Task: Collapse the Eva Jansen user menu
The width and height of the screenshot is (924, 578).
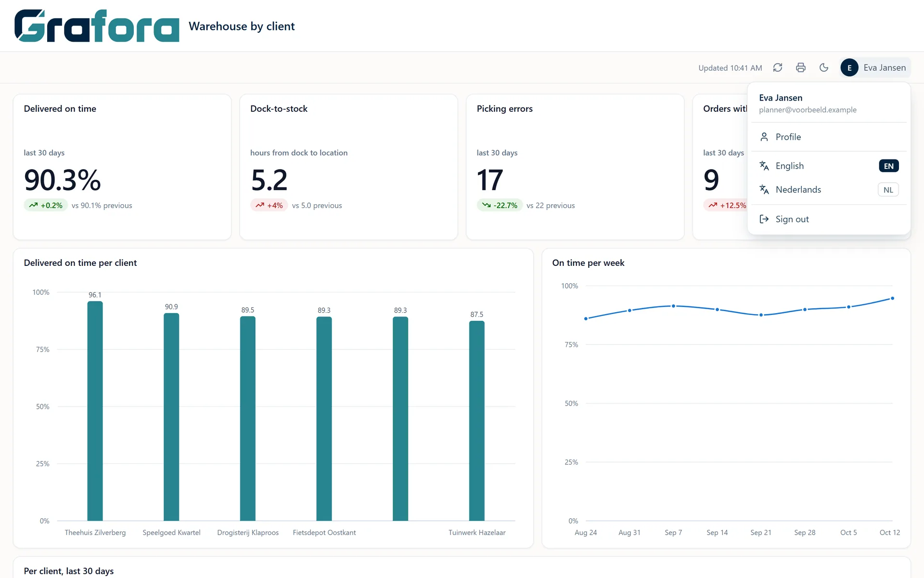Action: coord(875,68)
